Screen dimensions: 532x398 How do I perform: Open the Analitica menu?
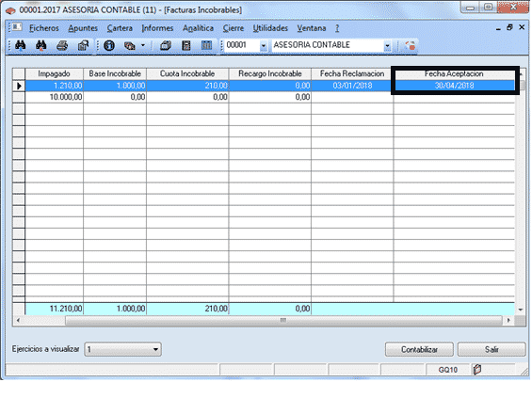(198, 28)
